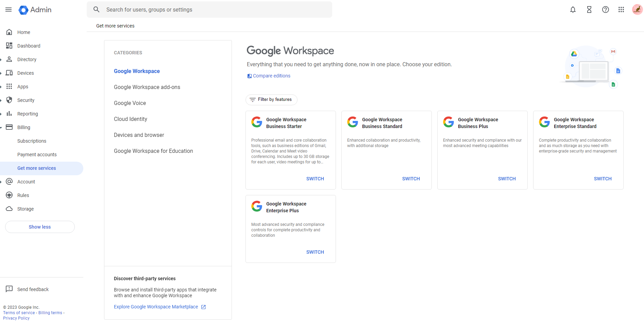Open the Compare editions link

271,76
